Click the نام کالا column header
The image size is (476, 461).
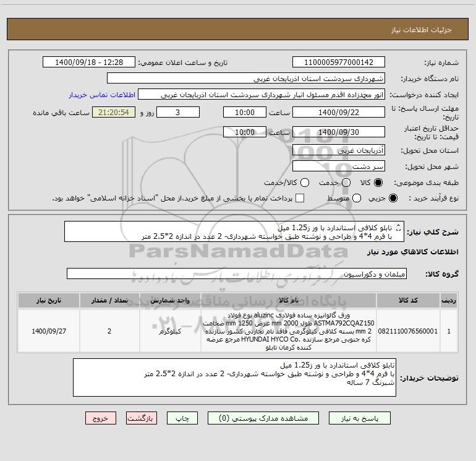[x=289, y=301]
